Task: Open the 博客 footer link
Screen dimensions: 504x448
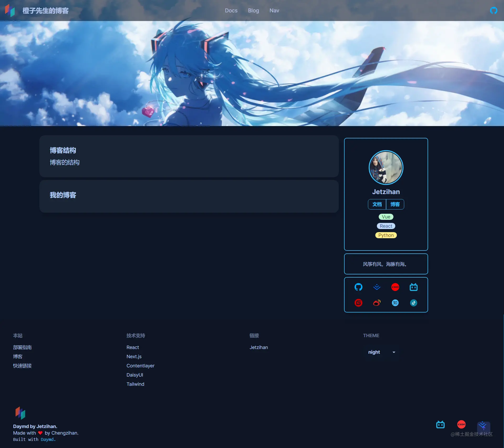Action: (x=18, y=356)
